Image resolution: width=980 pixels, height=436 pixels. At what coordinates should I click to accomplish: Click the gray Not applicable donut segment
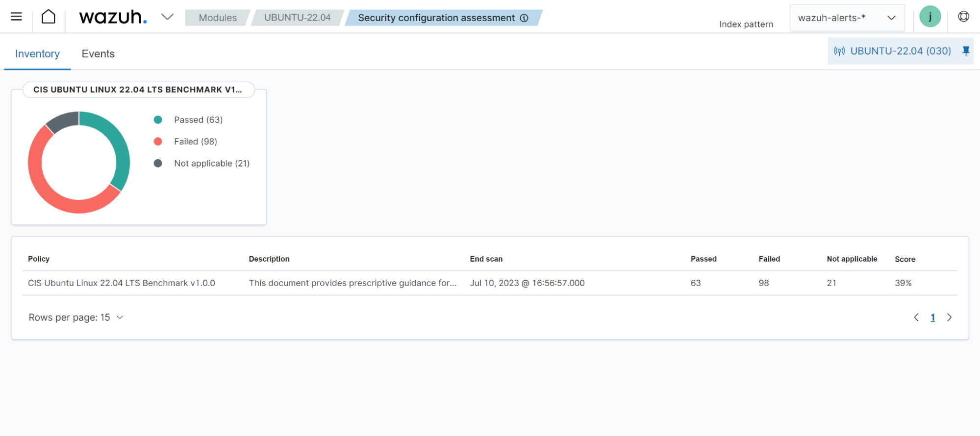pos(64,121)
